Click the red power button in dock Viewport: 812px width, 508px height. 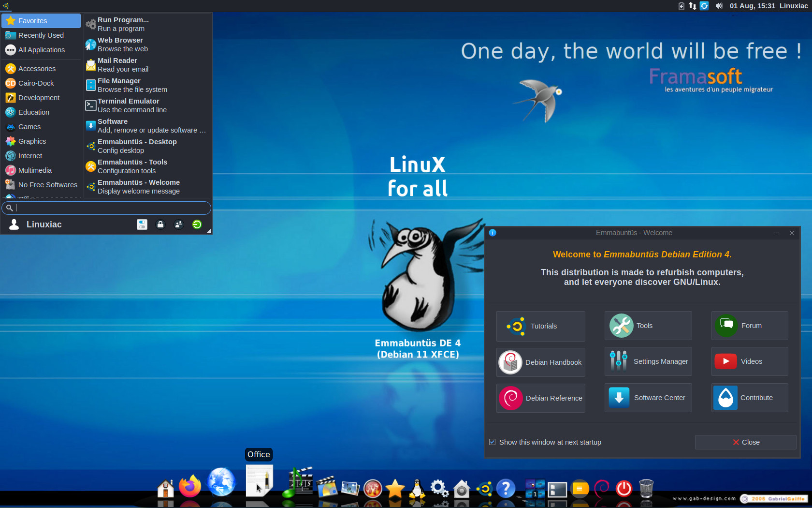(624, 489)
